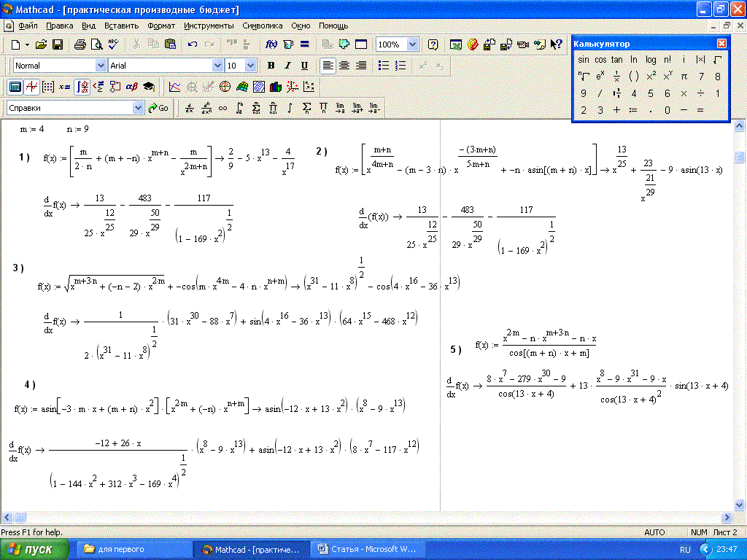Expand the Справки resources dropdown
This screenshot has height=560, width=747.
click(x=139, y=108)
